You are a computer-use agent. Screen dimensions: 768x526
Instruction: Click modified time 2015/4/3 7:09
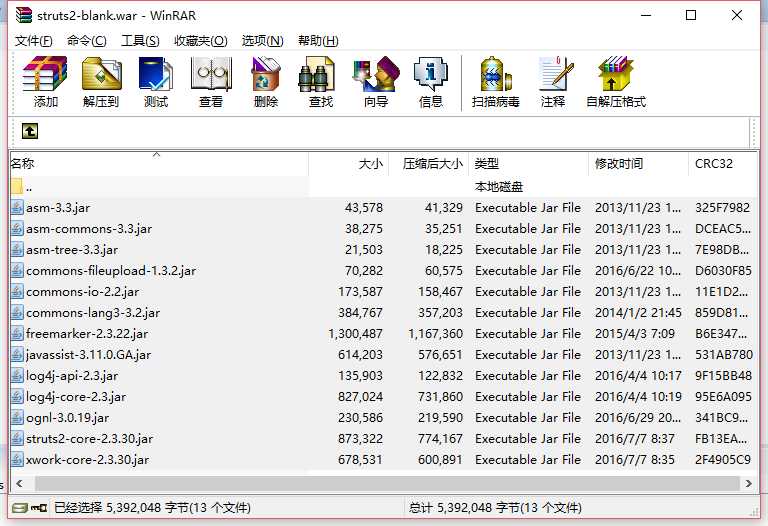pos(635,334)
